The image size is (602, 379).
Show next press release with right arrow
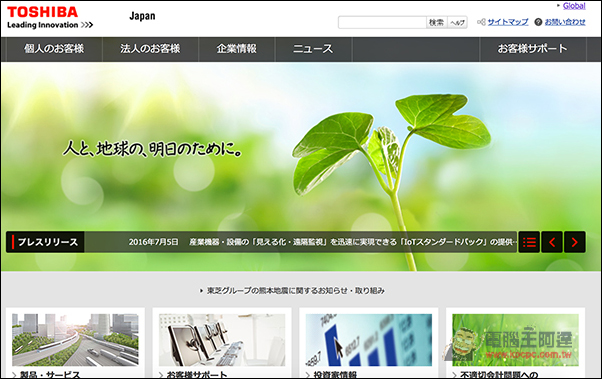pos(574,242)
